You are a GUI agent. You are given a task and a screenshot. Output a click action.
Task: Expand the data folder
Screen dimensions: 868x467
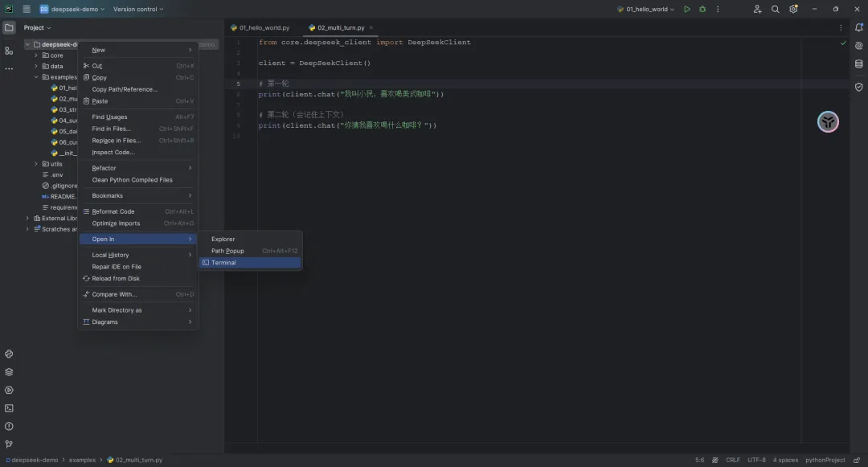click(x=36, y=67)
